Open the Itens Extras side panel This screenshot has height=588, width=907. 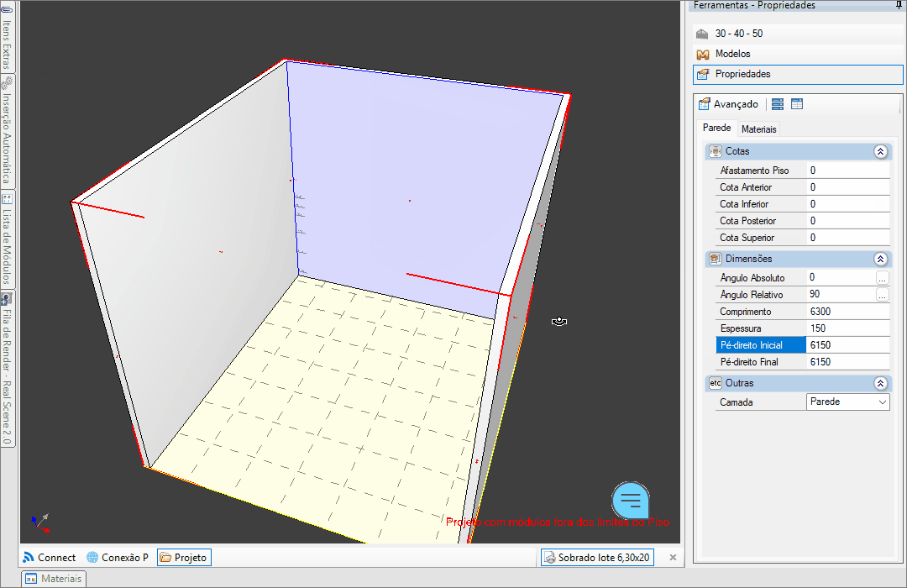7,36
